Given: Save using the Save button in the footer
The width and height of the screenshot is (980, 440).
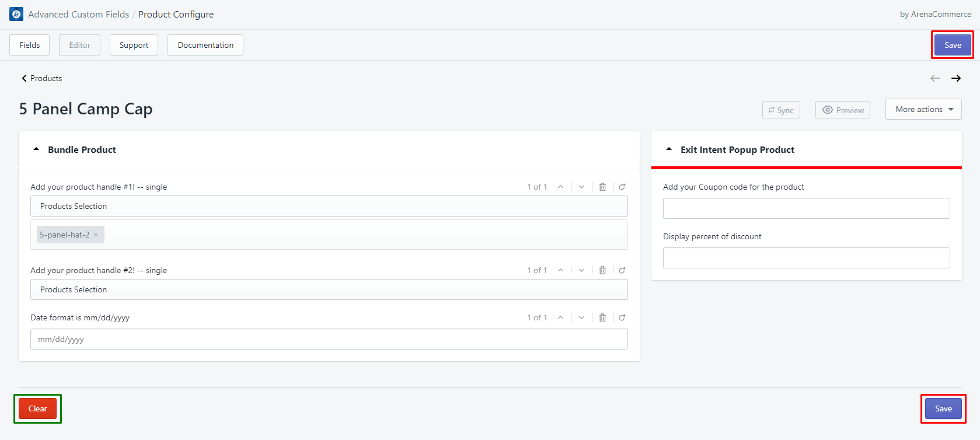Looking at the screenshot, I should pos(943,408).
